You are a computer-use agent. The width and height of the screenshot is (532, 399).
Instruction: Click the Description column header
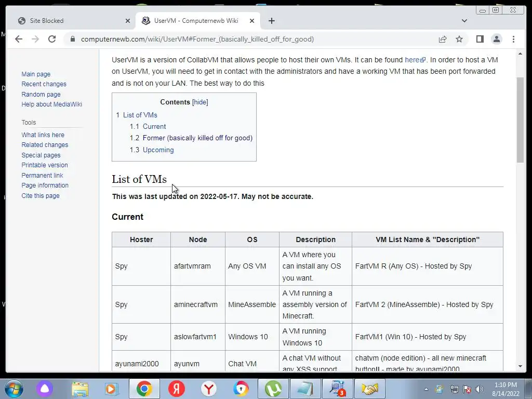coord(315,240)
